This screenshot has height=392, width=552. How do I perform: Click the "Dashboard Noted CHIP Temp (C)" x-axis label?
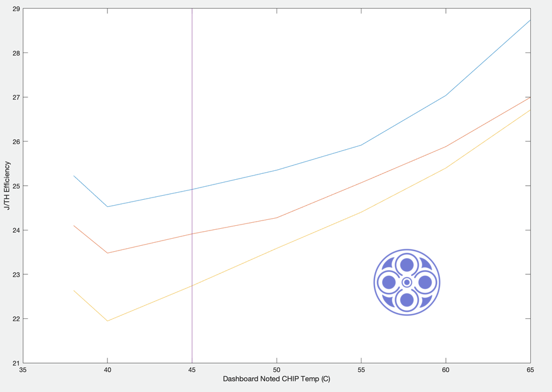point(277,379)
